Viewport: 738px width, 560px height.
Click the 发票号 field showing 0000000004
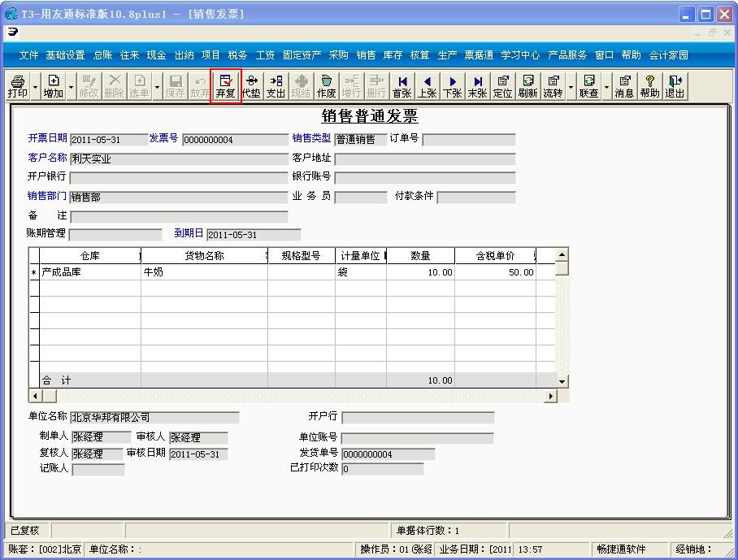(x=235, y=140)
